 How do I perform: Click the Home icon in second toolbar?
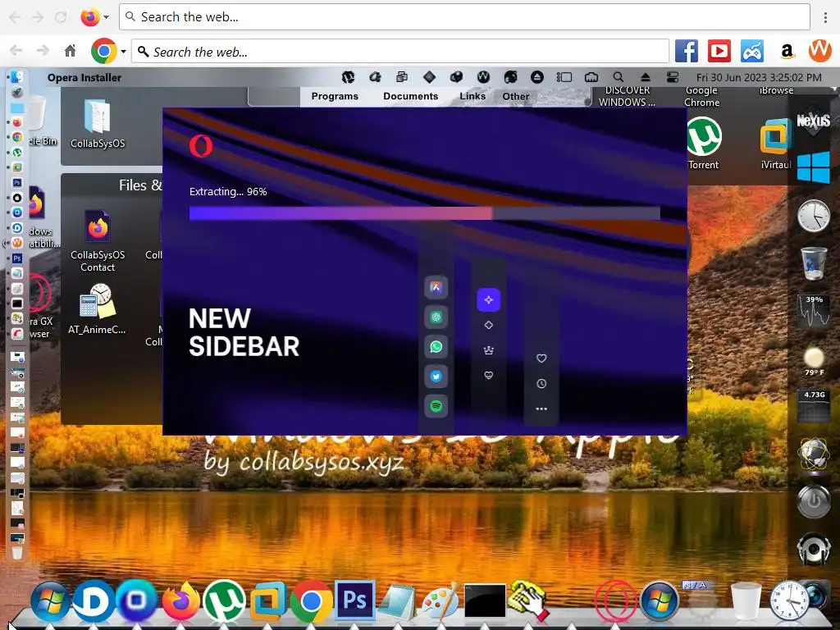71,52
